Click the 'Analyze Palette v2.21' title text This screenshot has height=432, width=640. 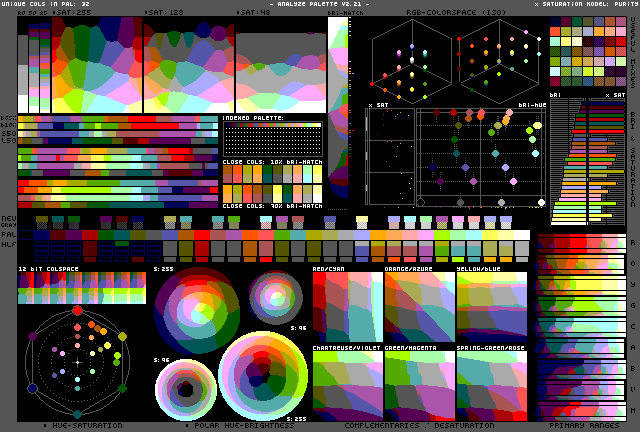(321, 5)
